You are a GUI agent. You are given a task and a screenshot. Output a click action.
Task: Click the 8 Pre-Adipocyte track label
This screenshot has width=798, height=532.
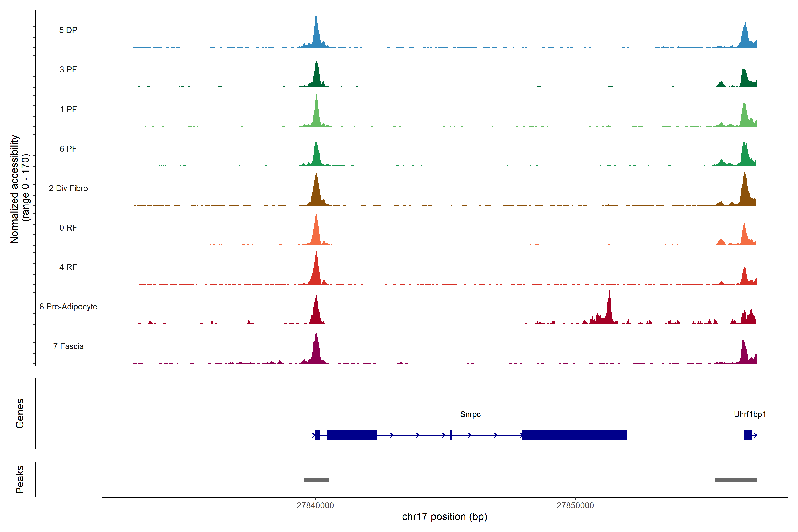click(68, 307)
